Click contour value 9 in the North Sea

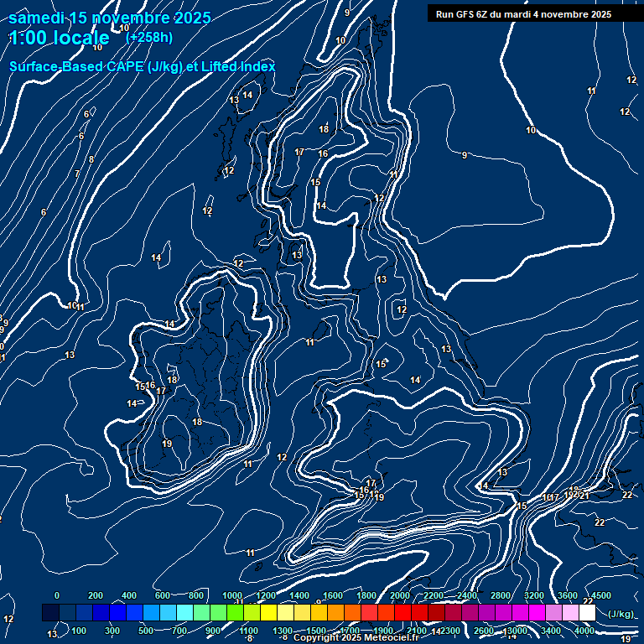click(464, 155)
